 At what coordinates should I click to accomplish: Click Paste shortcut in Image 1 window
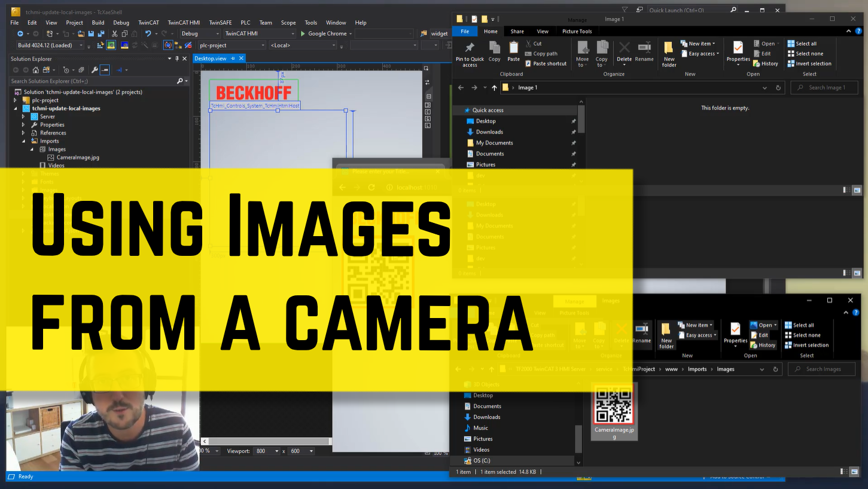coord(546,63)
